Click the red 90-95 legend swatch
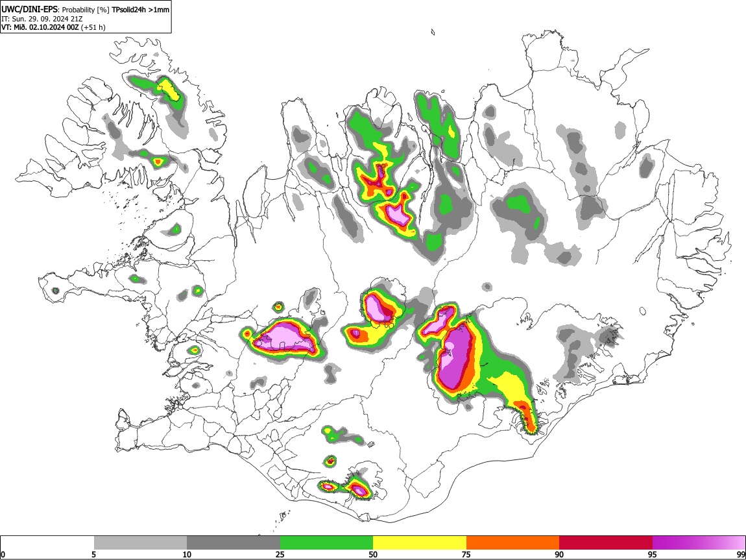 [606, 543]
